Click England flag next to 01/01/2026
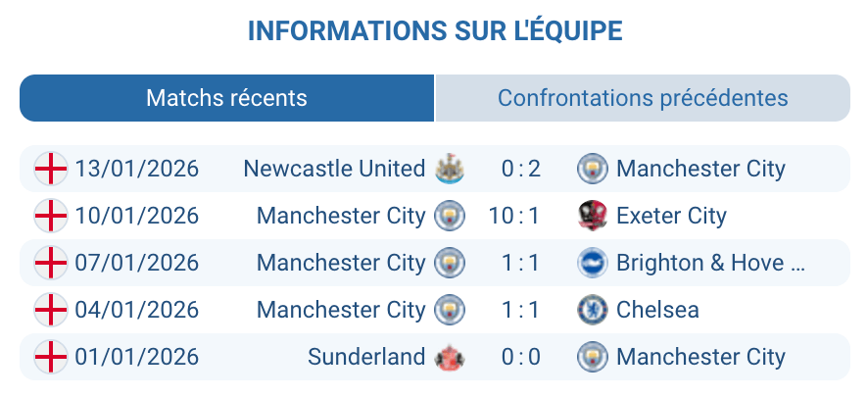 (50, 357)
